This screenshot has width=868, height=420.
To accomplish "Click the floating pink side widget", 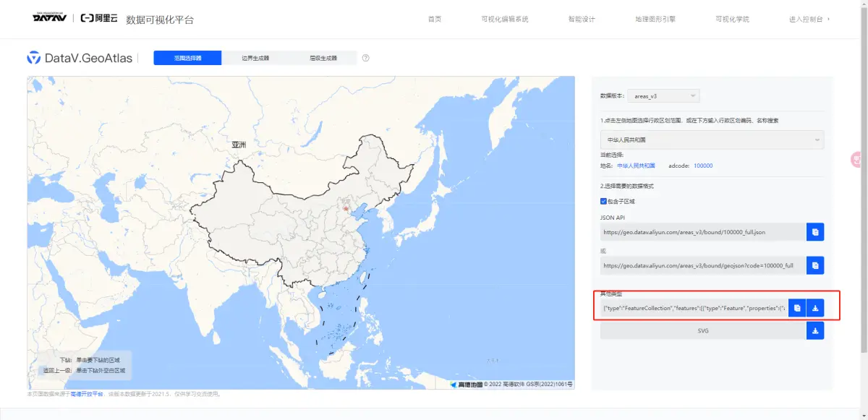I will click(x=858, y=159).
